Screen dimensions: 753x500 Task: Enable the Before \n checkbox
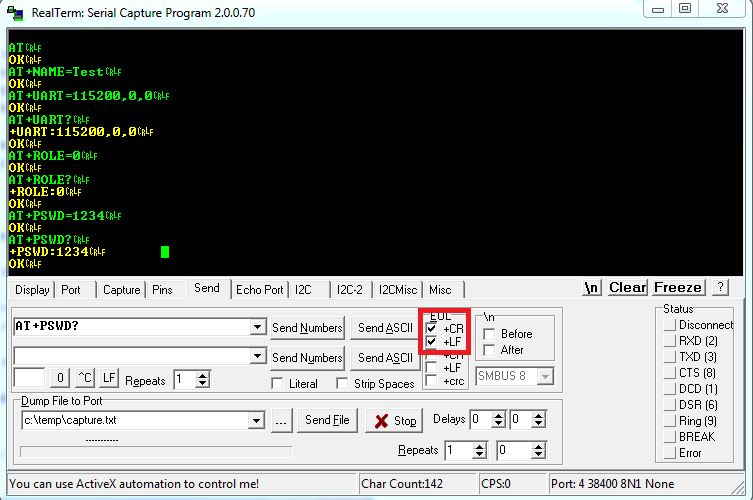click(489, 334)
